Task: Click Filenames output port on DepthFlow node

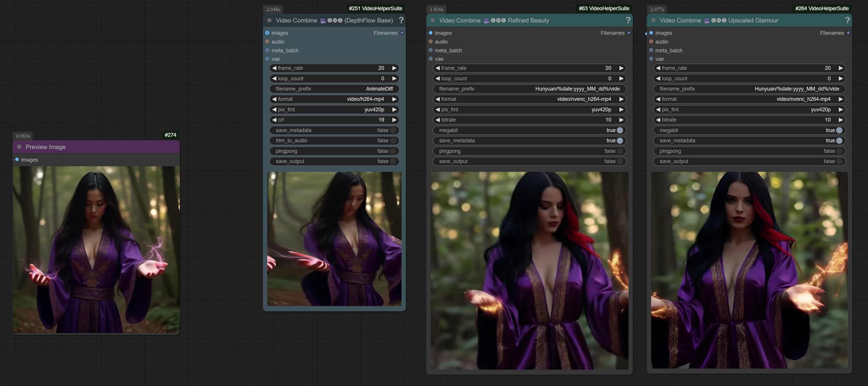Action: (x=402, y=33)
